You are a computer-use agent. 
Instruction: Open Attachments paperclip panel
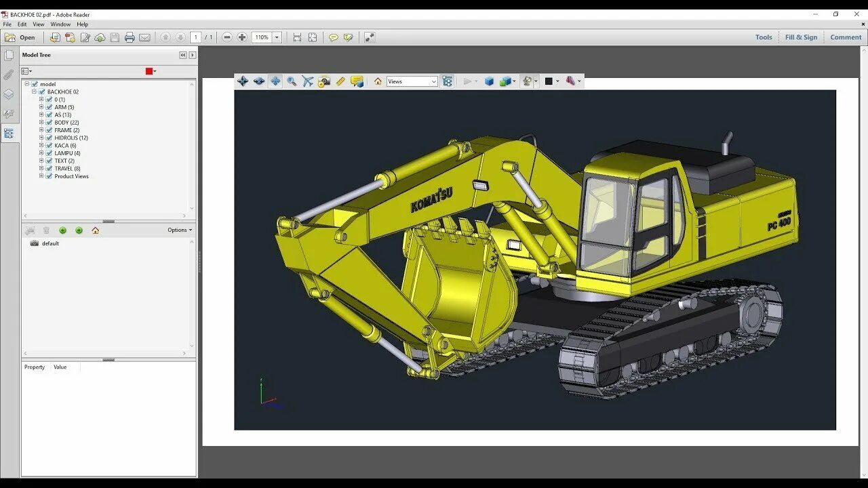(x=9, y=75)
